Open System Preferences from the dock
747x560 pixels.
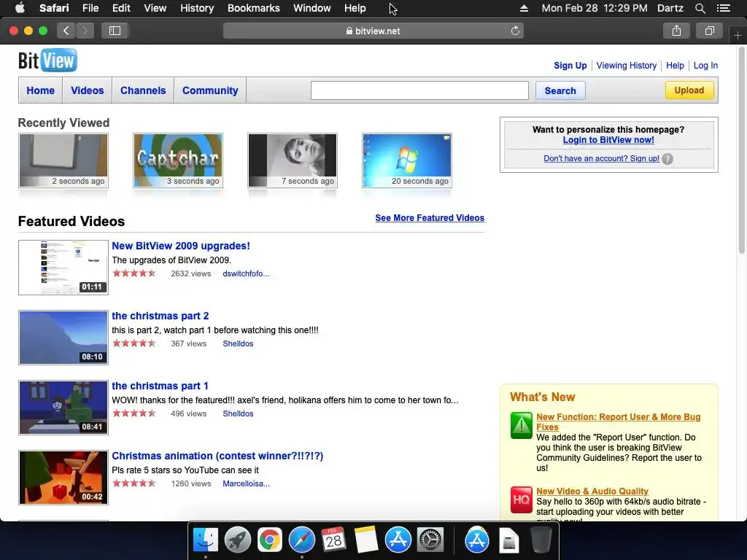(430, 540)
